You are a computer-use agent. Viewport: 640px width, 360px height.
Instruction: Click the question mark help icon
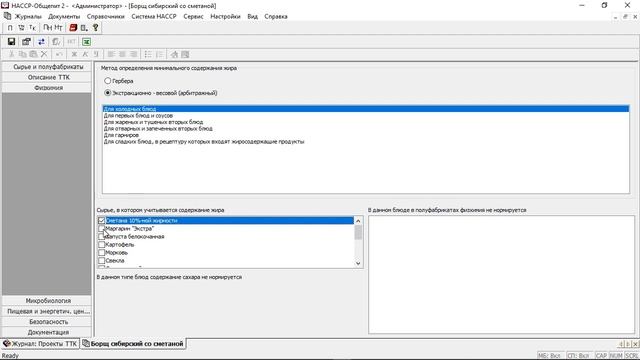pyautogui.click(x=96, y=28)
